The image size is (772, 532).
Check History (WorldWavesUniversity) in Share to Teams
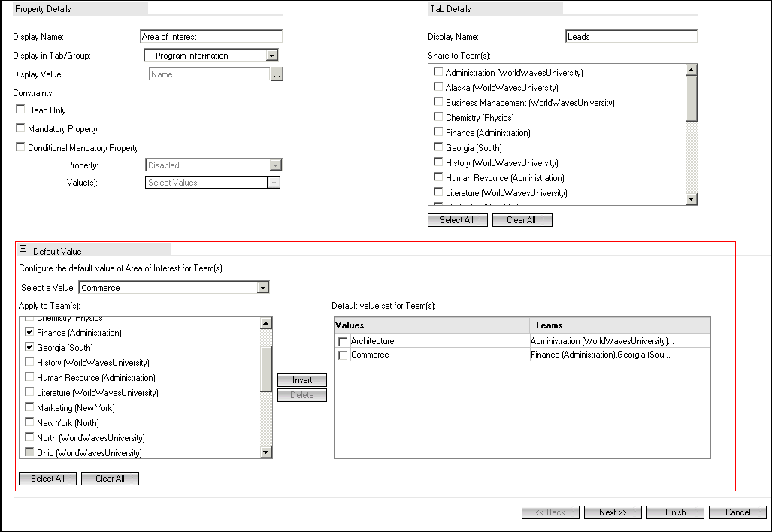(438, 162)
